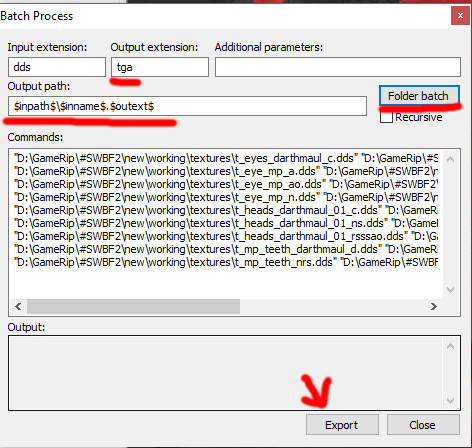Close the Batch Process dialog via X
Image resolution: width=472 pixels, height=448 pixels.
click(x=460, y=16)
